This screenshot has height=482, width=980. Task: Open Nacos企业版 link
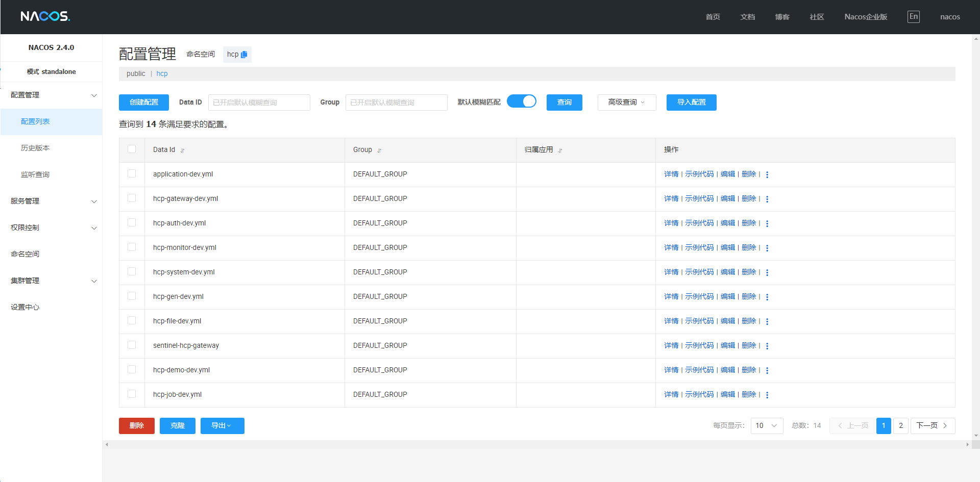(x=866, y=17)
